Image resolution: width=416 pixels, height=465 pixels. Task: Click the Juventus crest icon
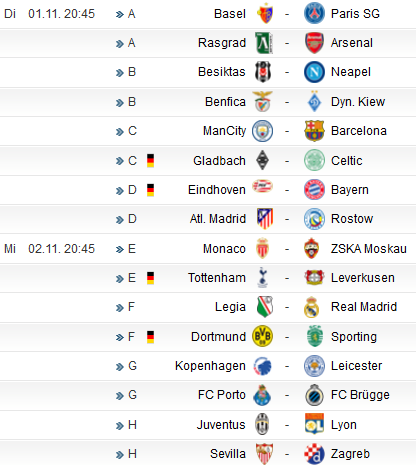click(262, 424)
